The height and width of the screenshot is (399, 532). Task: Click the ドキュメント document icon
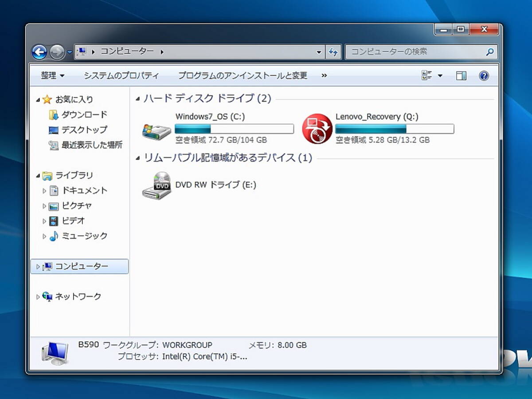point(54,191)
